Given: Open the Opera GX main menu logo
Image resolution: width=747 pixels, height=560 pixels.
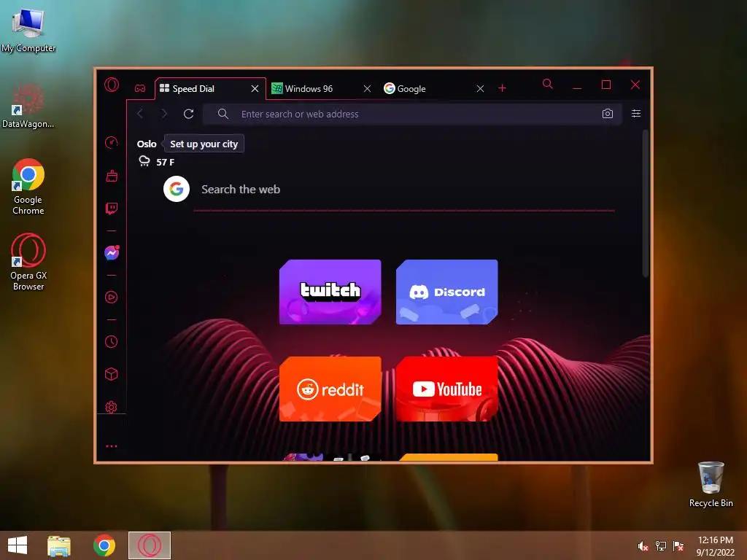Looking at the screenshot, I should point(112,85).
